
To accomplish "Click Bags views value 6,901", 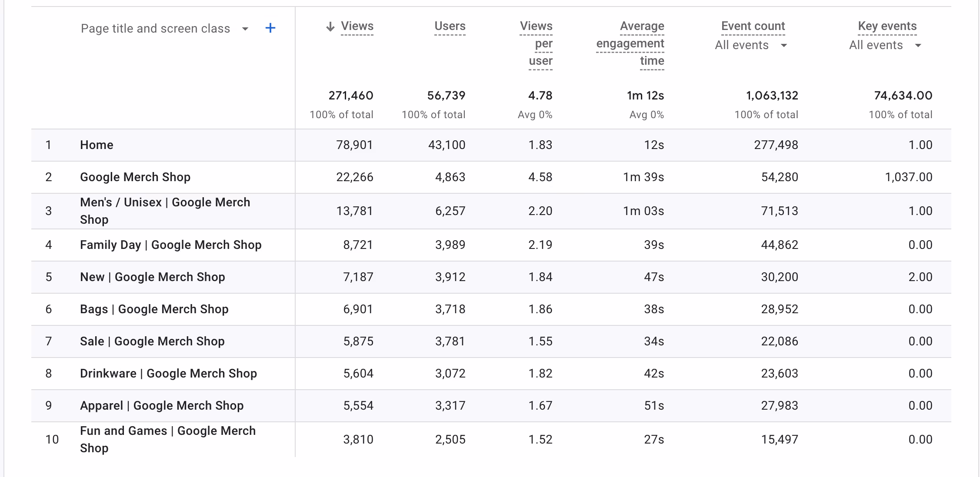I will point(358,309).
